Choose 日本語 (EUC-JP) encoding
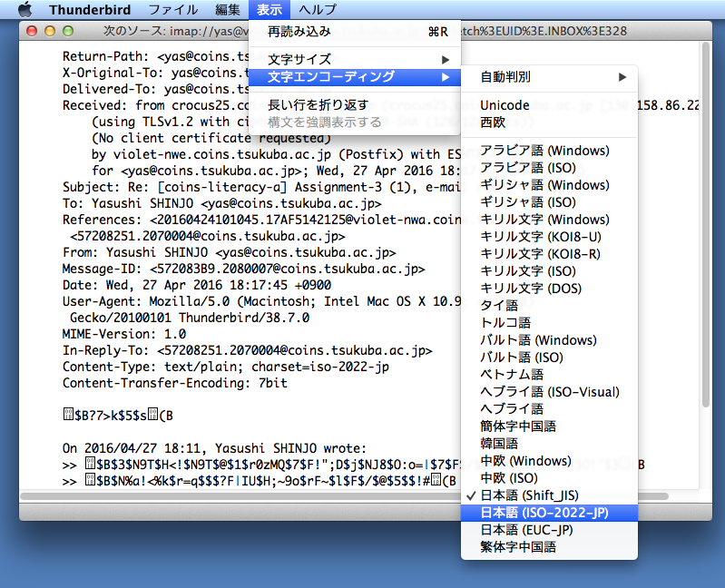This screenshot has height=588, width=725. tap(549, 530)
